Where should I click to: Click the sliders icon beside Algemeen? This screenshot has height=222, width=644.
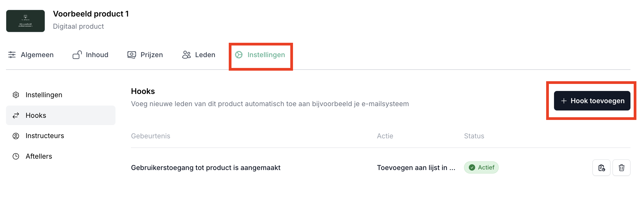tap(12, 55)
